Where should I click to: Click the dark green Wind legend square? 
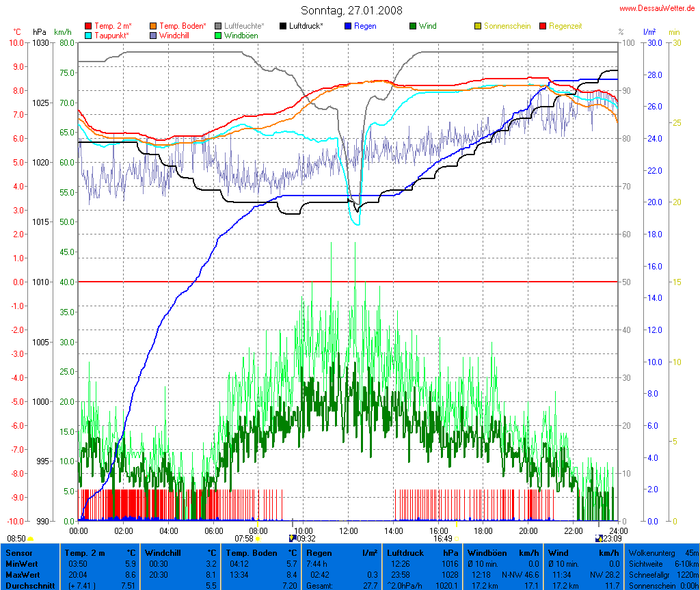tap(413, 26)
